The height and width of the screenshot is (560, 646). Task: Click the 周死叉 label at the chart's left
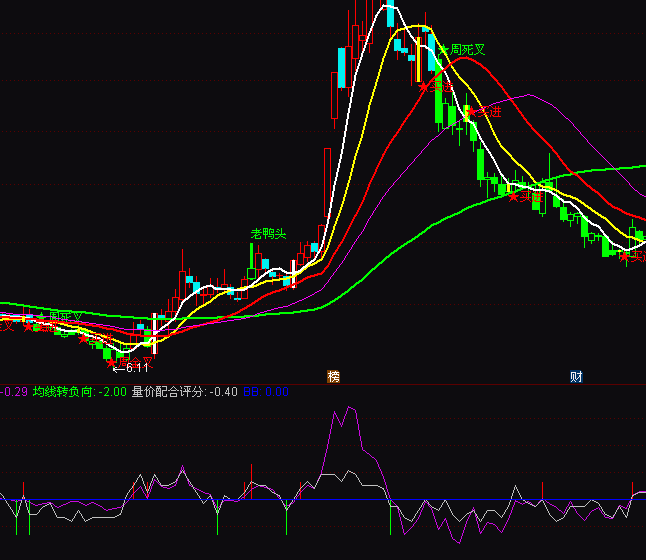pos(66,318)
